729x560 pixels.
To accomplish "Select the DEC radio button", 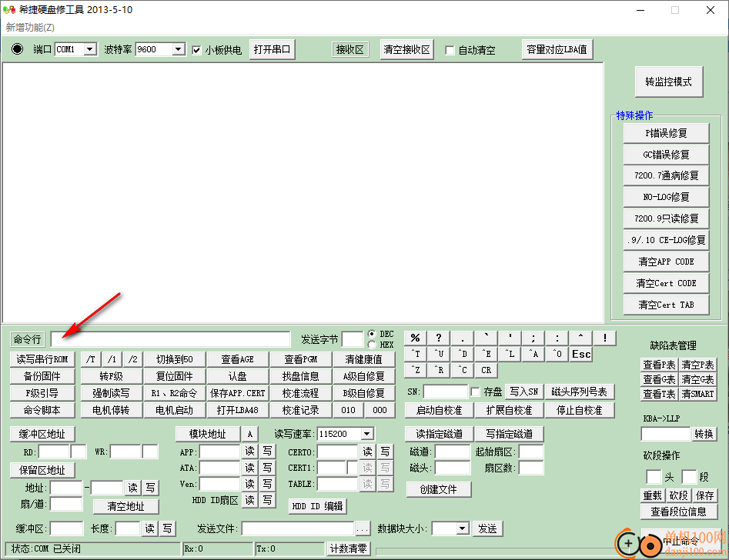I will tap(372, 334).
